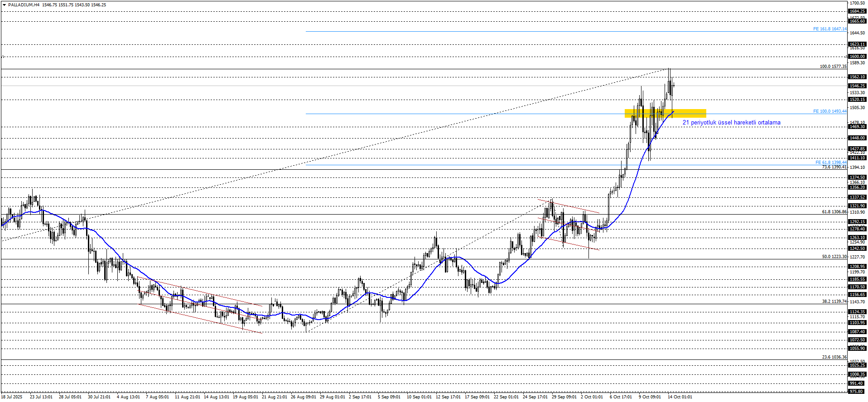Select the FE 100.0 1493.44 level label
The height and width of the screenshot is (402, 868).
pos(829,111)
